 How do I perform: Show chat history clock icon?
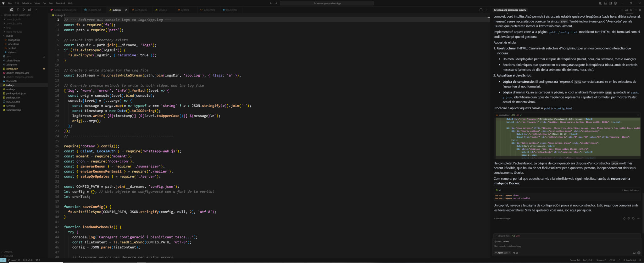click(x=631, y=10)
